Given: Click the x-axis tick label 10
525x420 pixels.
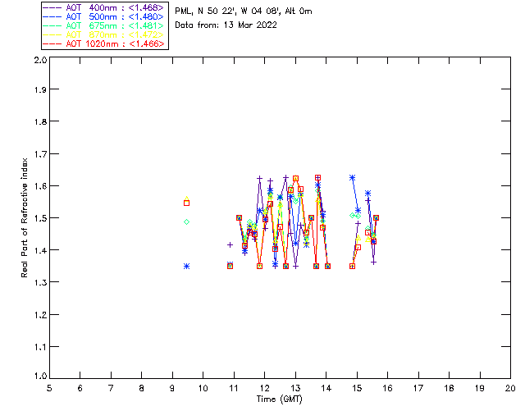Looking at the screenshot, I should pyautogui.click(x=203, y=388).
